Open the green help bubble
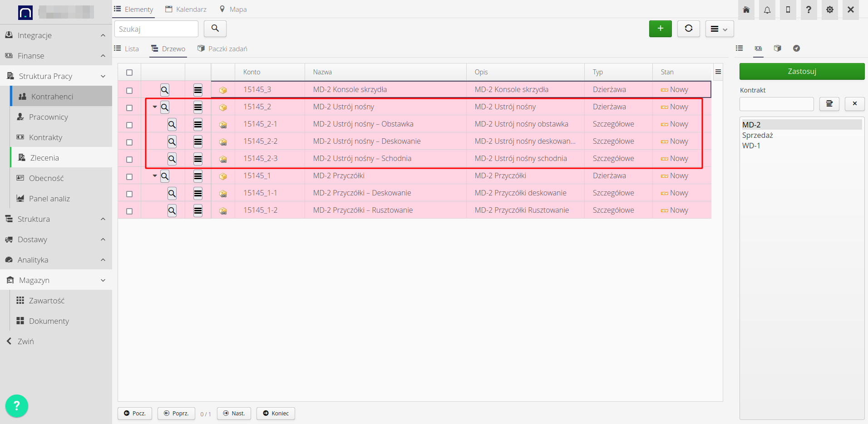Image resolution: width=868 pixels, height=424 pixels. point(17,406)
